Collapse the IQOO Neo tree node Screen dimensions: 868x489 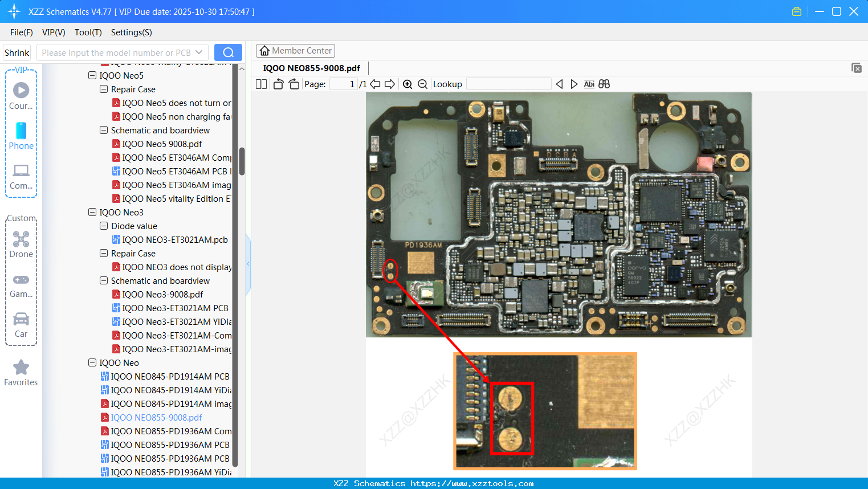[92, 362]
